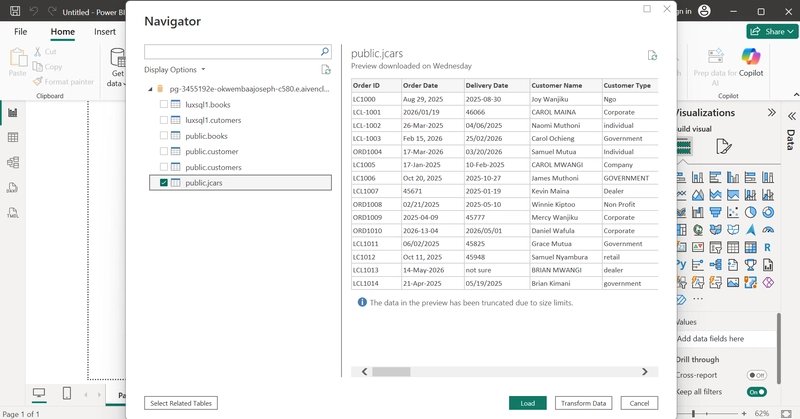Select the clustered column chart visual

click(x=733, y=177)
